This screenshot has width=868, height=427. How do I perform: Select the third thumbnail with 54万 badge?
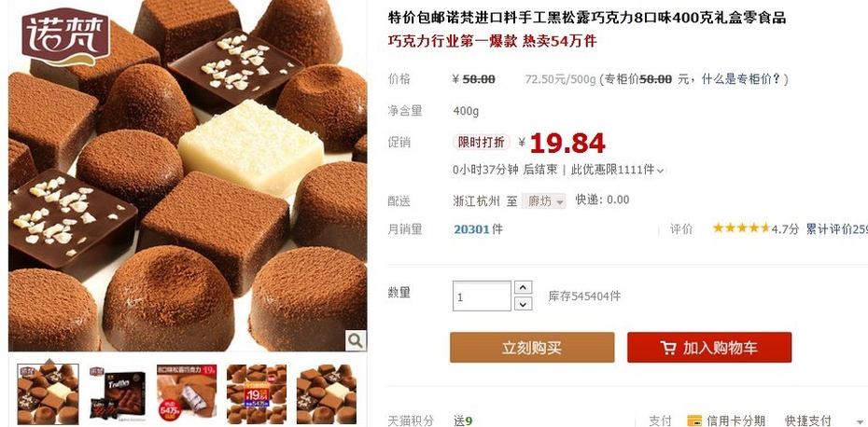pyautogui.click(x=187, y=393)
